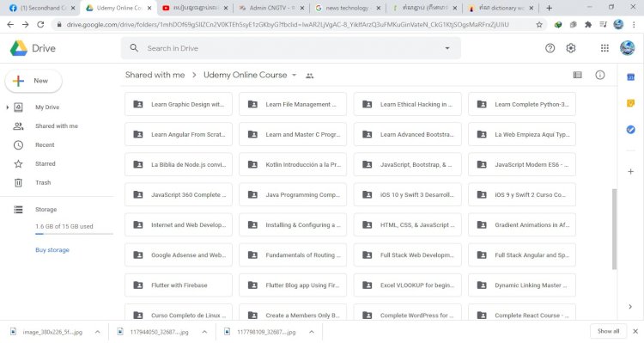The width and height of the screenshot is (644, 343).
Task: Close the Facebook Secondhand tab
Action: pyautogui.click(x=73, y=8)
